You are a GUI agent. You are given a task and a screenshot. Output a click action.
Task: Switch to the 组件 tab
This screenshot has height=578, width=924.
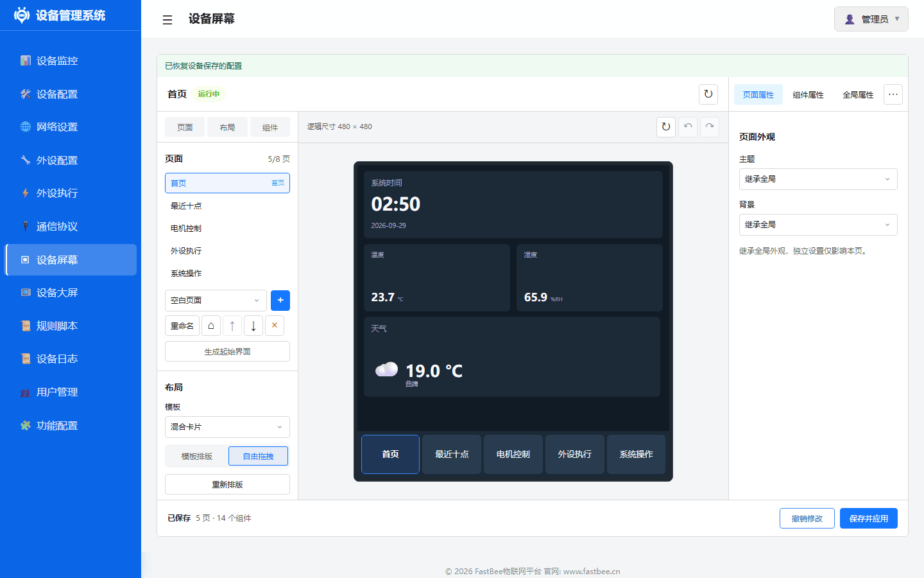270,127
